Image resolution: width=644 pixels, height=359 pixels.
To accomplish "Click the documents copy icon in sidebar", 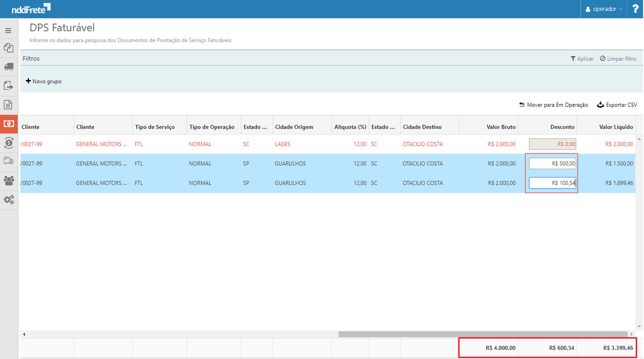I will (x=8, y=48).
